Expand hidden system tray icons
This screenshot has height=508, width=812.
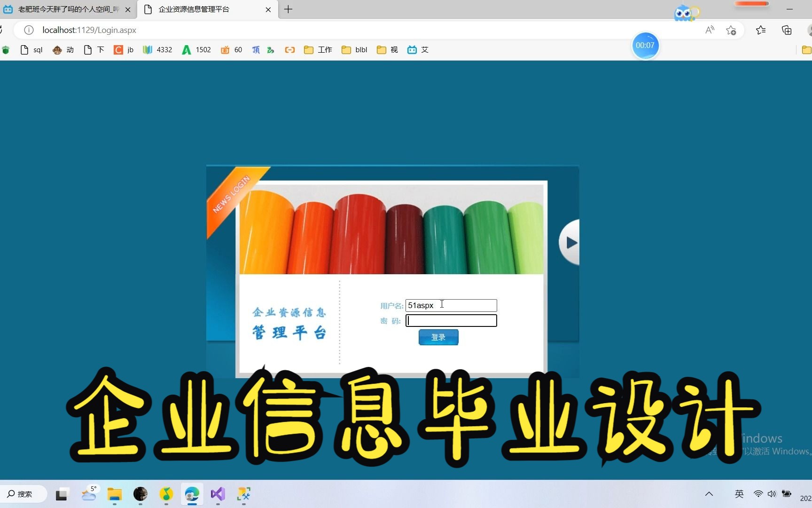[x=709, y=494]
